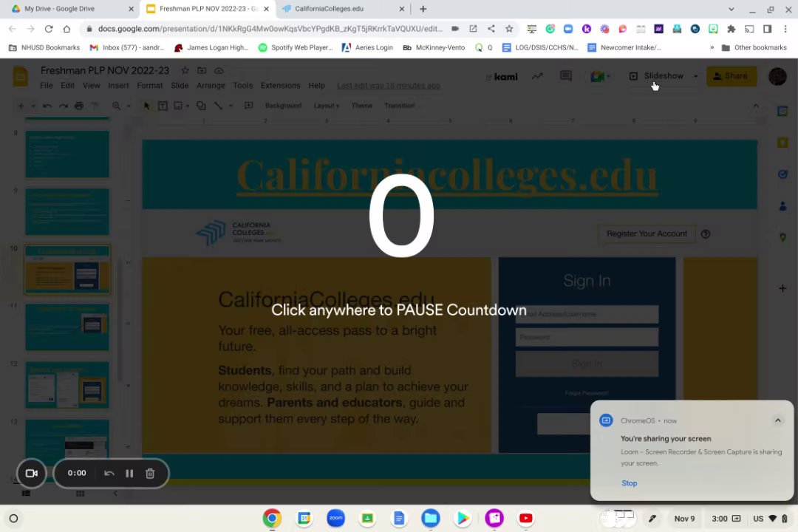The height and width of the screenshot is (532, 798).
Task: Collapse the ChromeOS notification chevron
Action: [x=777, y=420]
